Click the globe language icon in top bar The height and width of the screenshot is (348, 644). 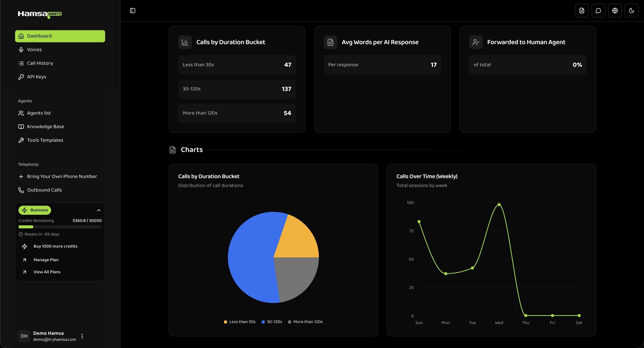[x=615, y=11]
